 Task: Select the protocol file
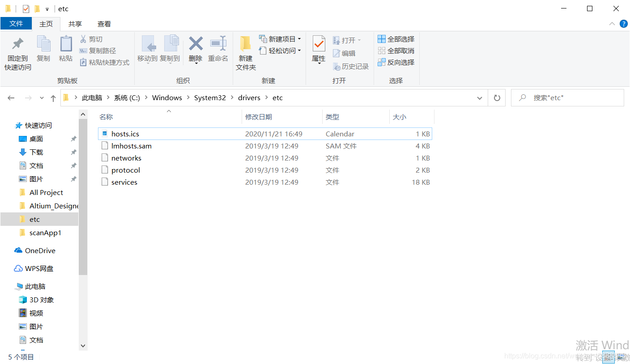tap(265, 170)
